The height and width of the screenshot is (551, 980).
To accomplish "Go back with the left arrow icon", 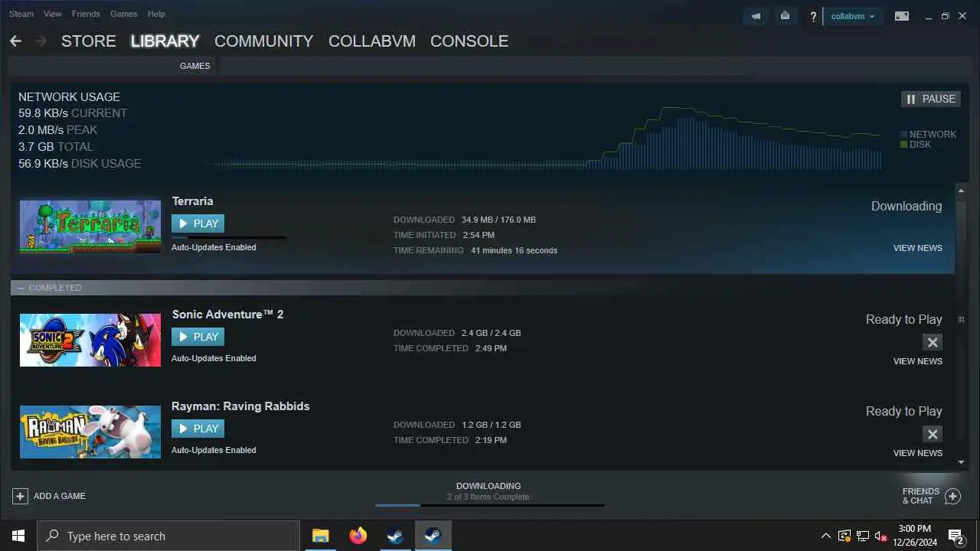I will [x=15, y=41].
